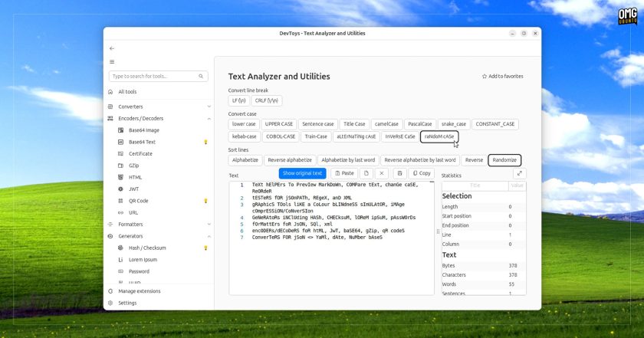Apply Title Case conversion

pos(354,124)
